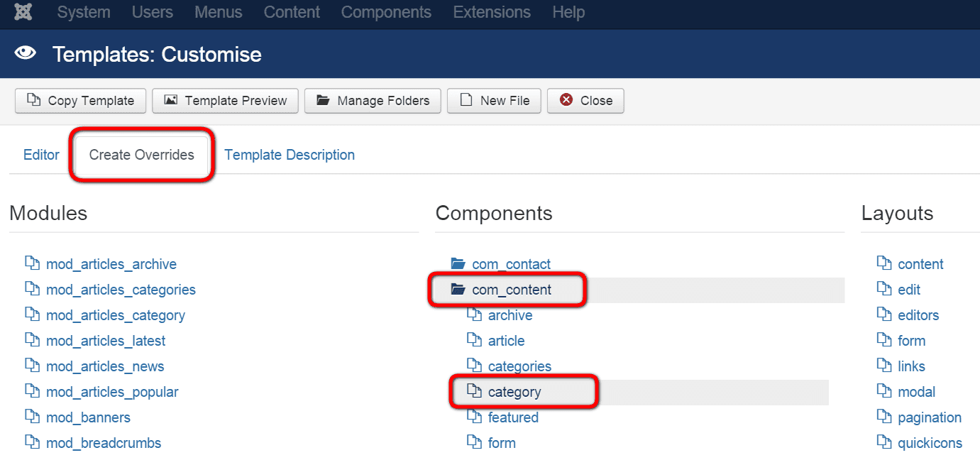Viewport: 980px width, 460px height.
Task: Expand the com_contact component folder
Action: pyautogui.click(x=511, y=264)
